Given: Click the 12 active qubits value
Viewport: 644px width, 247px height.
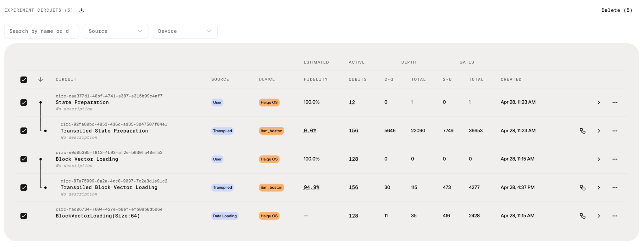Looking at the screenshot, I should pos(352,102).
